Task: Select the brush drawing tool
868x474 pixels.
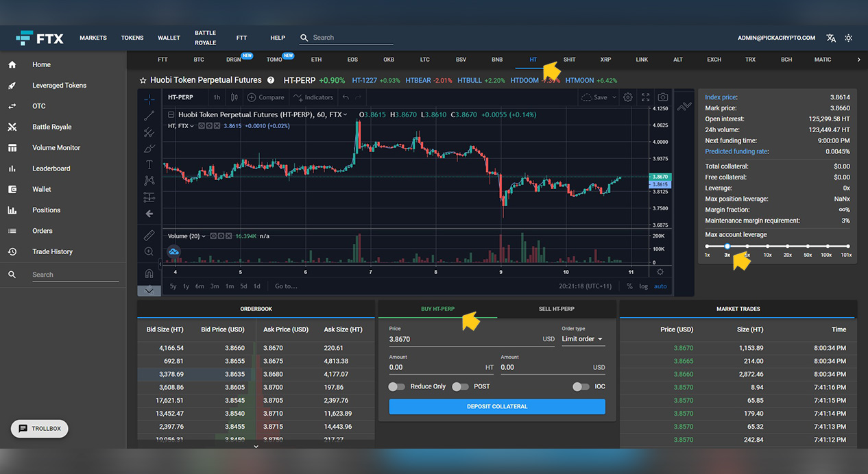Action: (149, 149)
